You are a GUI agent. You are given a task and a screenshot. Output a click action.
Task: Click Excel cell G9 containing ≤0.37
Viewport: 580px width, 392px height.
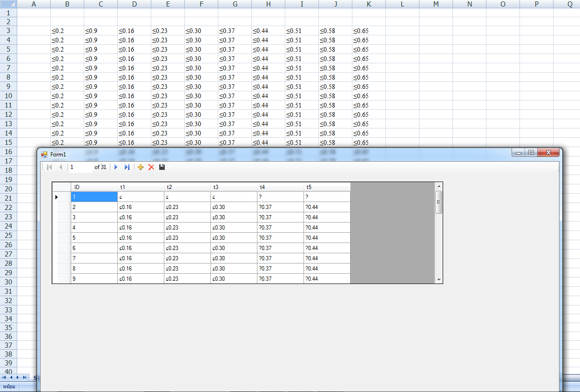235,87
